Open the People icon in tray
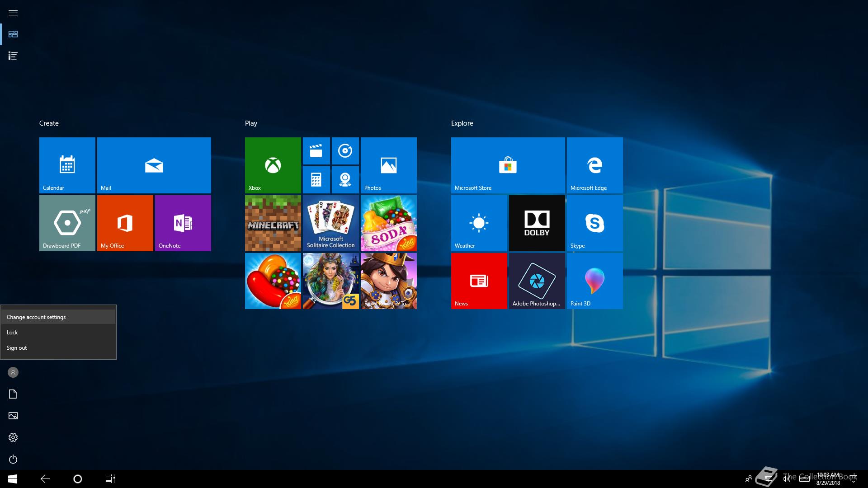Screen dimensions: 868x488 [x=749, y=479]
